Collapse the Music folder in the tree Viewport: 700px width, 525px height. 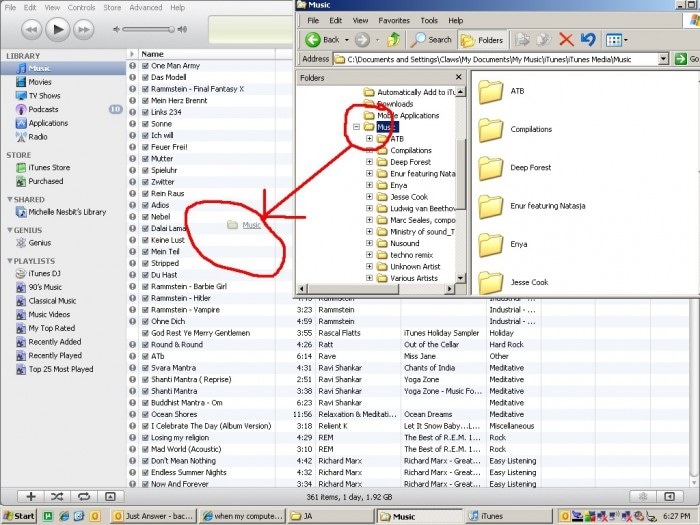(356, 127)
